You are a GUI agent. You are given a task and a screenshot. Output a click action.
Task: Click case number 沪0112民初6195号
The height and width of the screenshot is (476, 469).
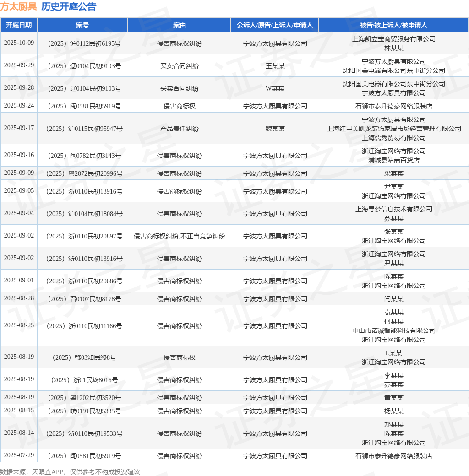tap(84, 43)
